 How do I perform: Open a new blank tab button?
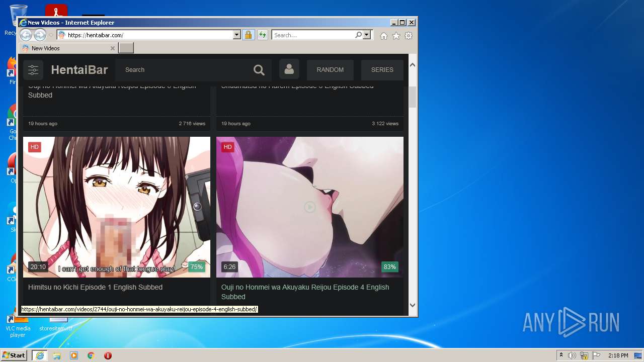pos(126,48)
